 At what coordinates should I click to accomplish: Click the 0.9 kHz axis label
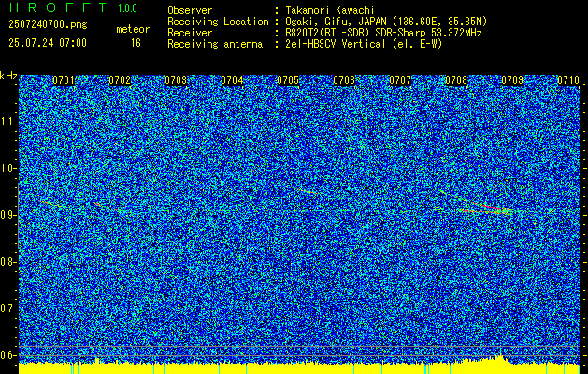pyautogui.click(x=7, y=215)
